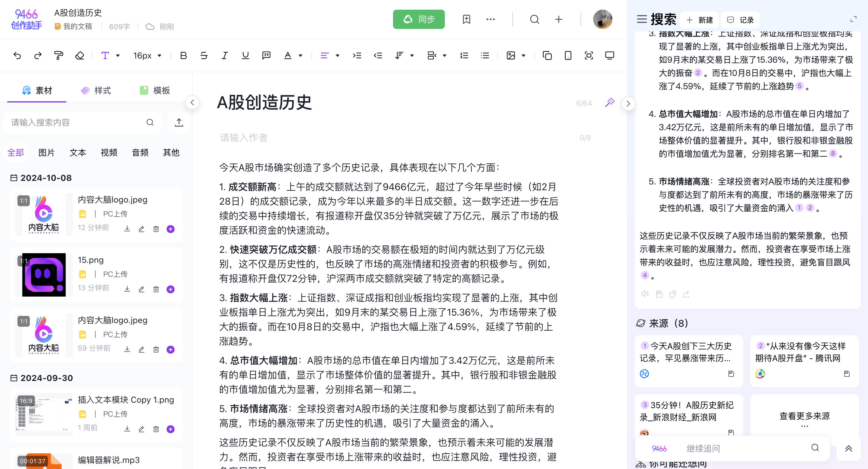Click the green 同步 sync button
Screen dimensions: 868x469
click(419, 19)
